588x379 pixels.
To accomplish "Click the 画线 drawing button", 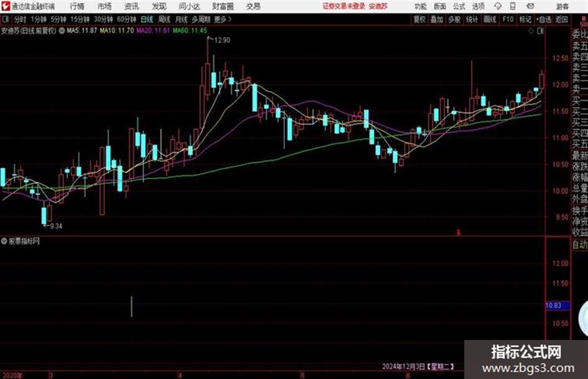I will (x=490, y=19).
